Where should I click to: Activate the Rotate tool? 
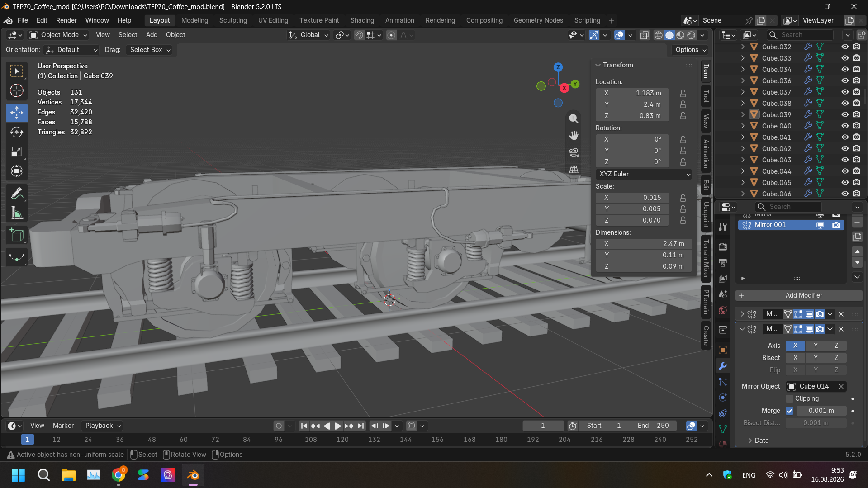click(x=17, y=132)
